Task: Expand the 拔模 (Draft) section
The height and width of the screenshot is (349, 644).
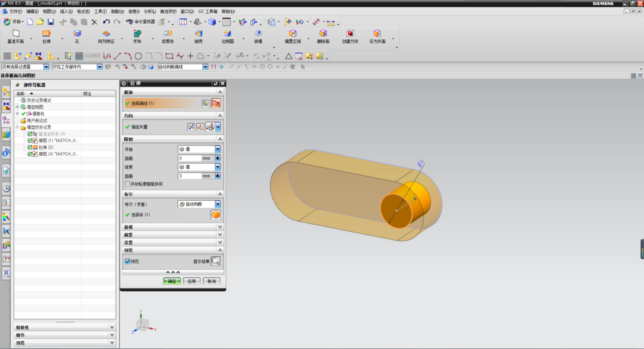Action: [x=220, y=227]
